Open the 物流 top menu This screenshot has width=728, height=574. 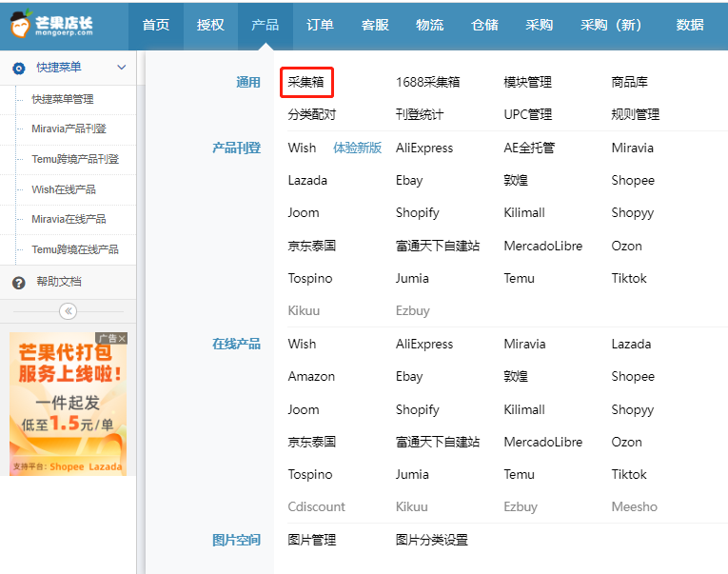(x=429, y=25)
